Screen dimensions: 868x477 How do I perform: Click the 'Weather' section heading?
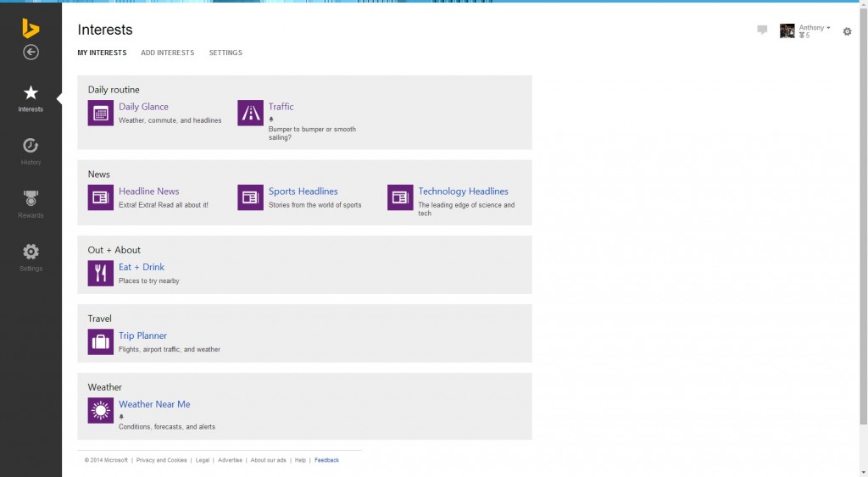click(x=104, y=387)
